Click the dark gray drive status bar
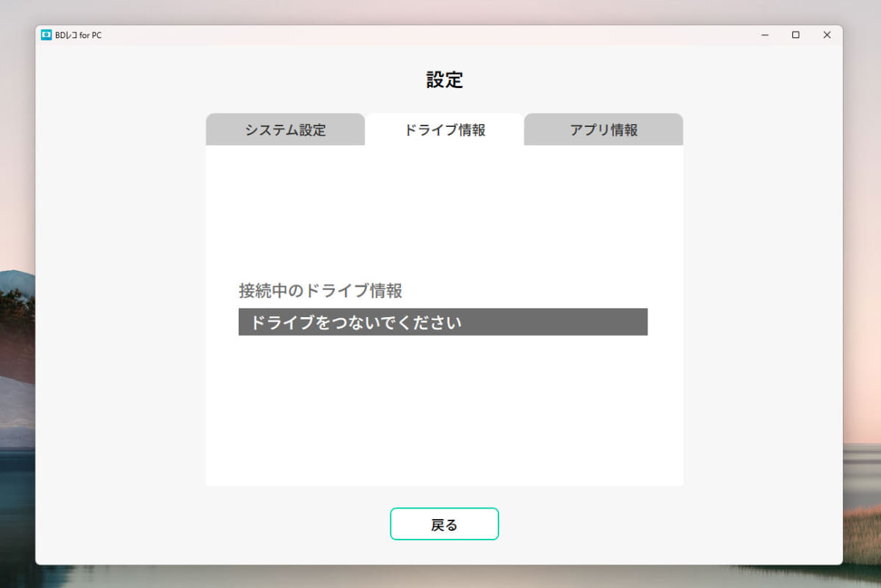881x588 pixels. click(442, 322)
